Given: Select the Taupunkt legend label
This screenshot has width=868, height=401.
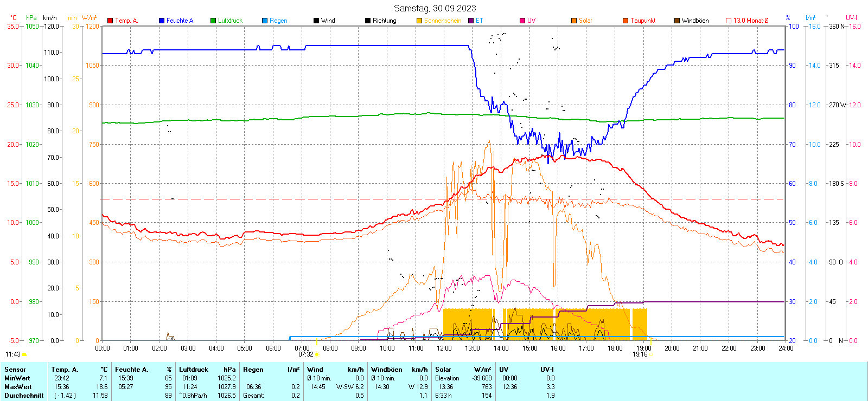Looking at the screenshot, I should coord(643,21).
